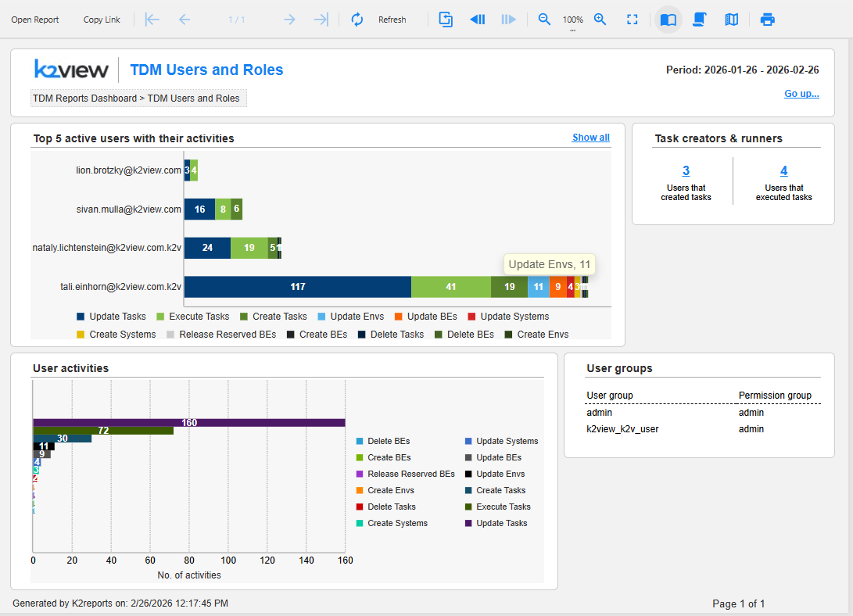Click Copy Link in the toolbar

102,20
